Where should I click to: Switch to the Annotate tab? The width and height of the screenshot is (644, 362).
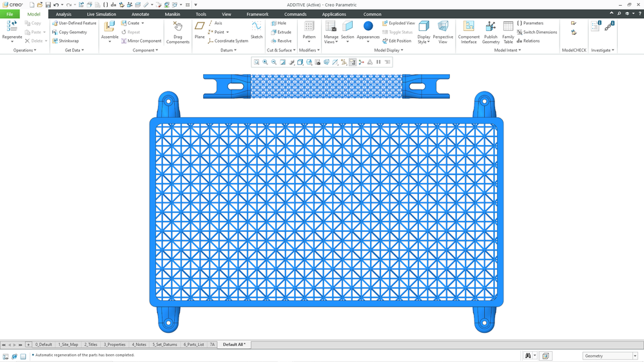[x=140, y=14]
